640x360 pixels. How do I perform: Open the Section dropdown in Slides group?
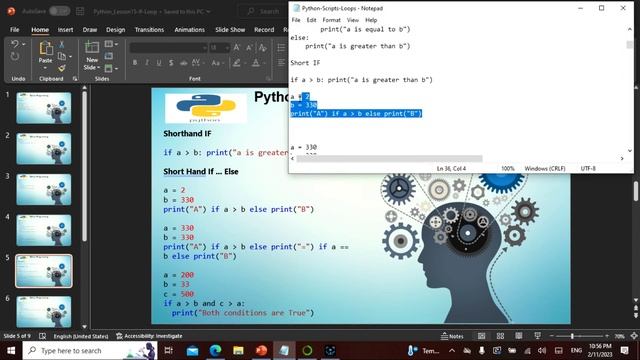111,68
